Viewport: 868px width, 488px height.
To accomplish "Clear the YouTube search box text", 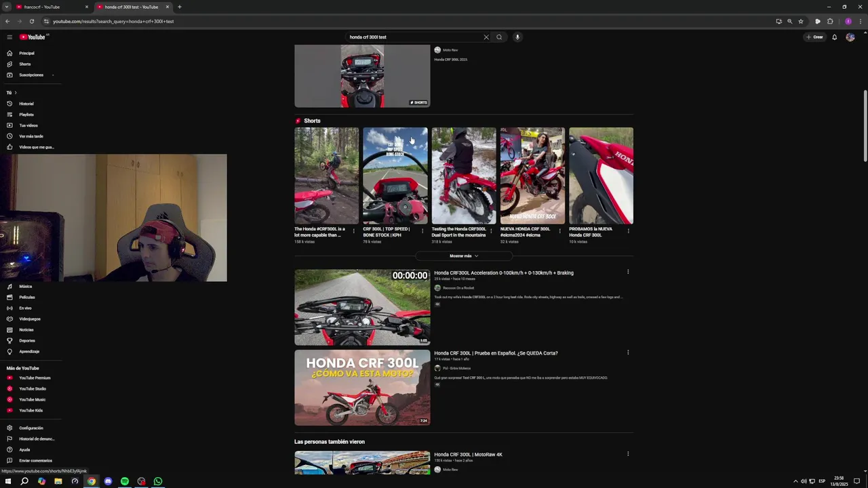I will point(486,37).
